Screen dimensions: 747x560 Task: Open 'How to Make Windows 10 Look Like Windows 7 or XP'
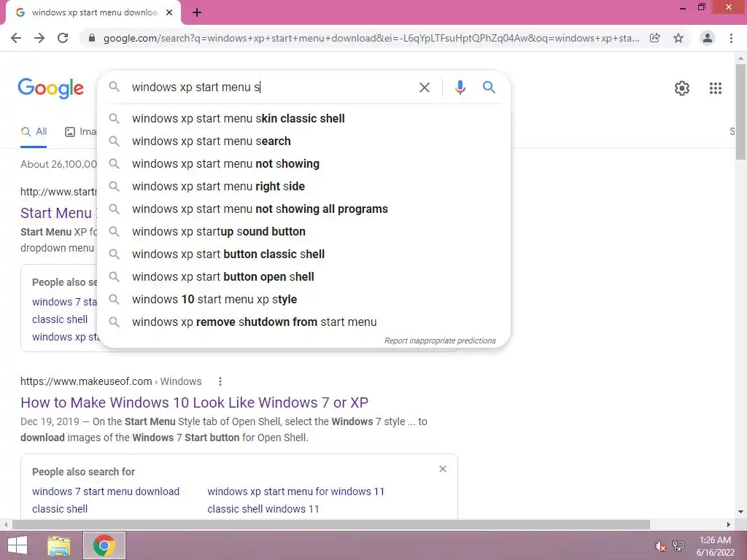(x=194, y=402)
